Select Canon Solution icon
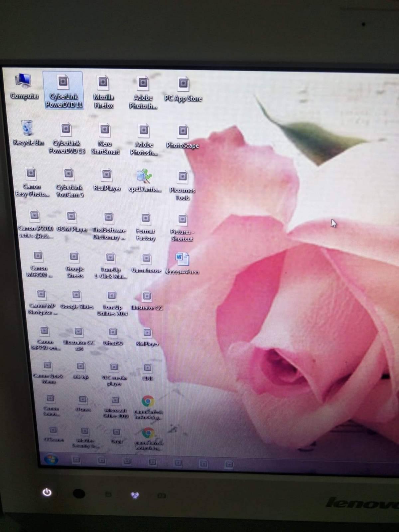The width and height of the screenshot is (399, 532). click(51, 405)
